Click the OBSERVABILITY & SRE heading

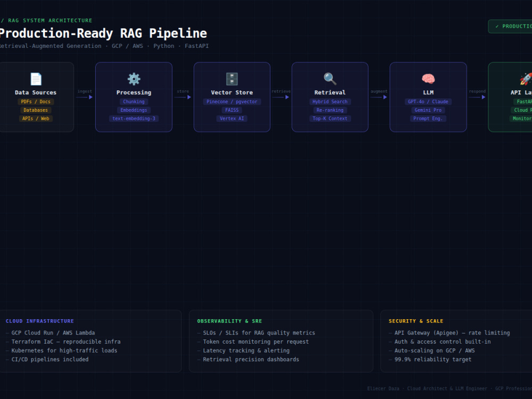[230, 321]
